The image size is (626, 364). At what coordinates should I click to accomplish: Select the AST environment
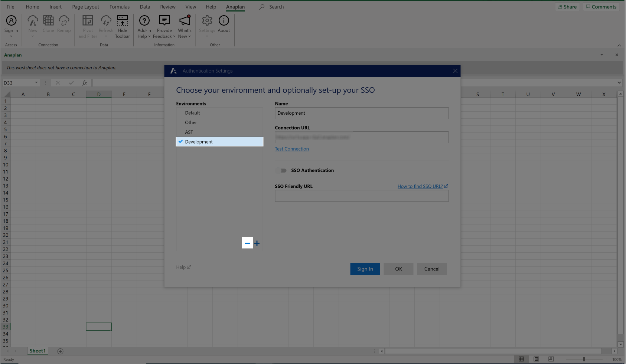click(x=219, y=132)
